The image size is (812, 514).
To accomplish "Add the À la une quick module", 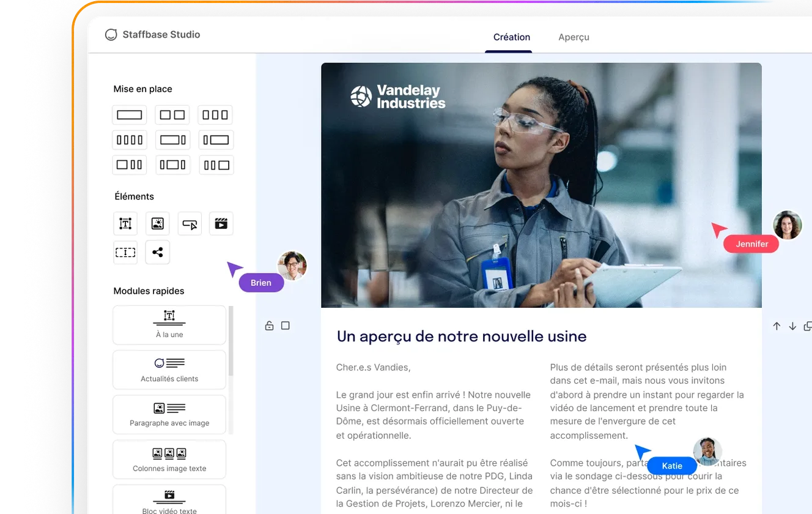I will [x=169, y=324].
